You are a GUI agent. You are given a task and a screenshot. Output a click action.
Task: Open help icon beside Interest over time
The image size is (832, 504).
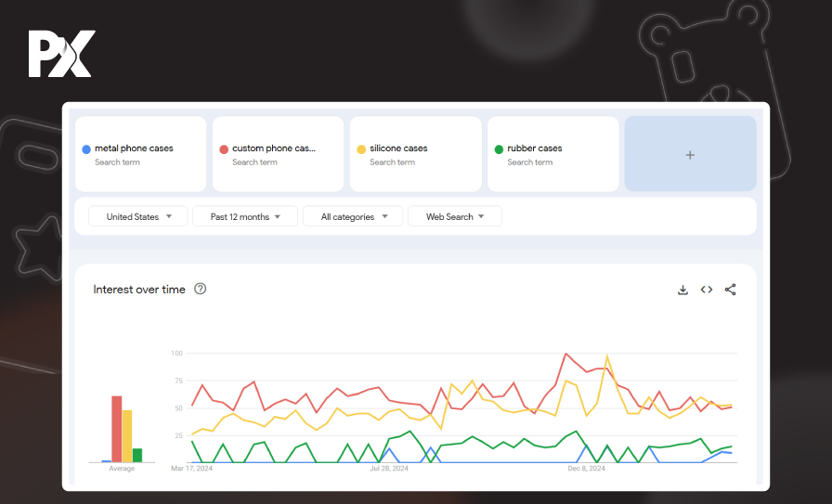[x=200, y=289]
